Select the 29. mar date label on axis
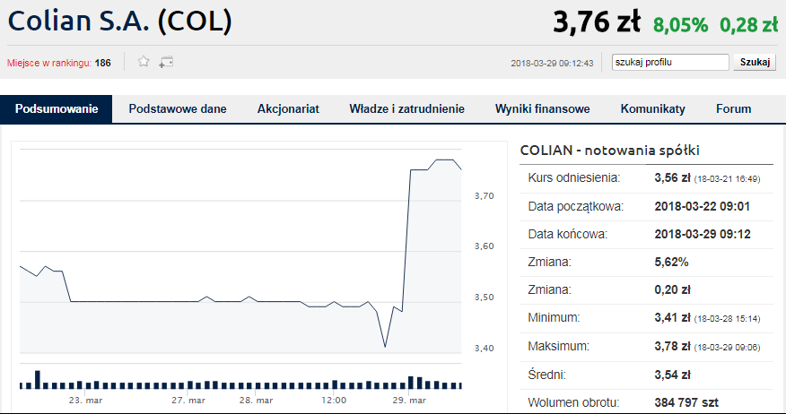The width and height of the screenshot is (786, 414). point(409,400)
